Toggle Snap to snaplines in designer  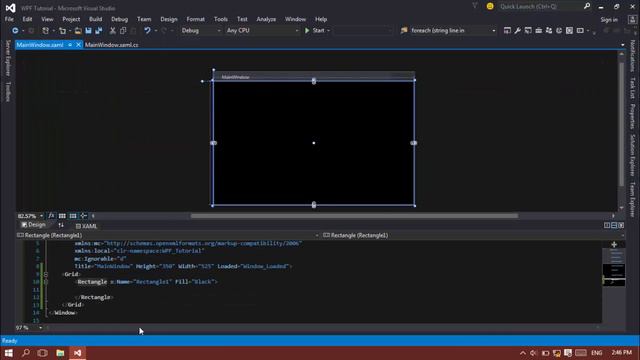[x=84, y=216]
